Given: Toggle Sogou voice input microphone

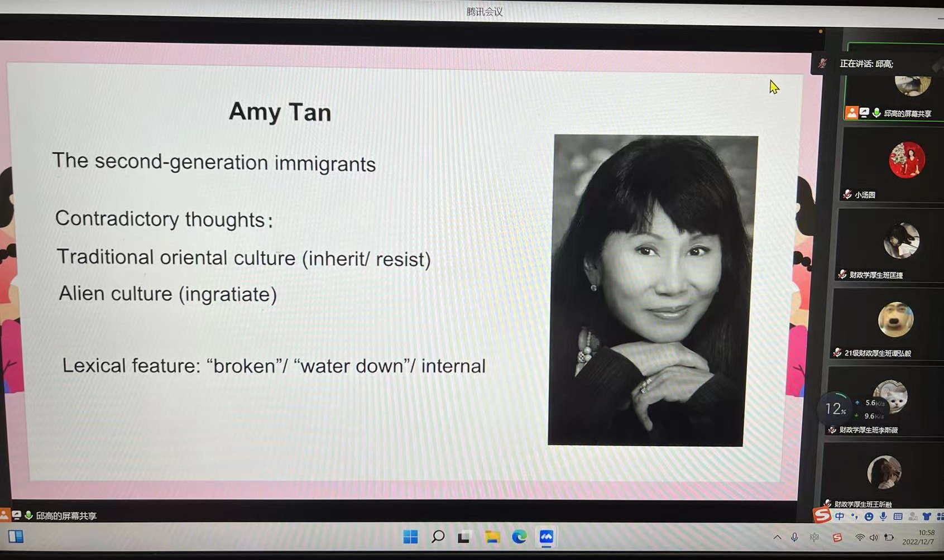Looking at the screenshot, I should coord(883,516).
